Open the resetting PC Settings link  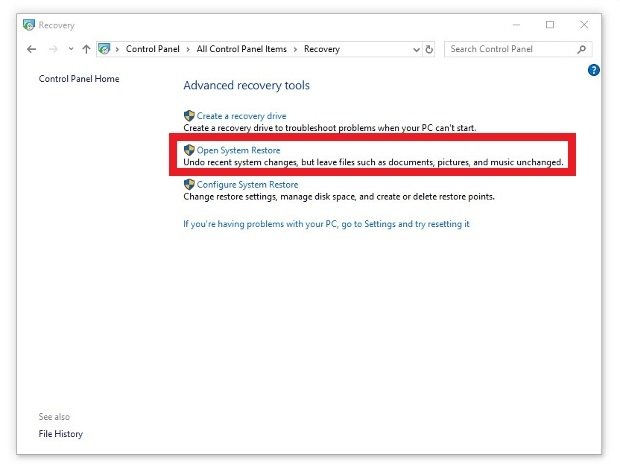(x=326, y=224)
